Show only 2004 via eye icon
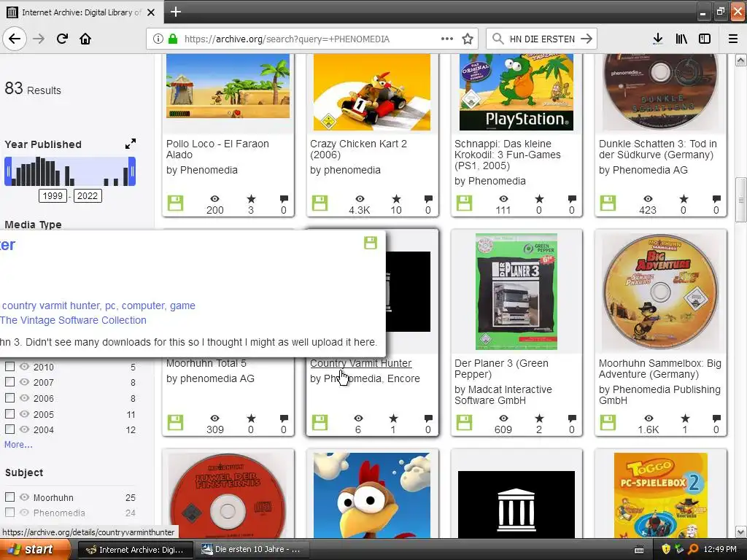747x560 pixels. click(x=24, y=429)
